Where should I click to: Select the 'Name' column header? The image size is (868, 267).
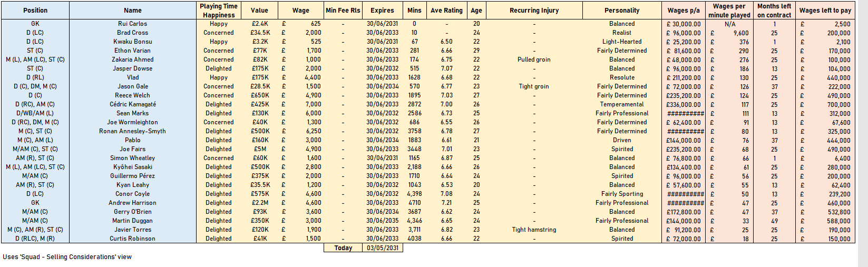point(133,10)
